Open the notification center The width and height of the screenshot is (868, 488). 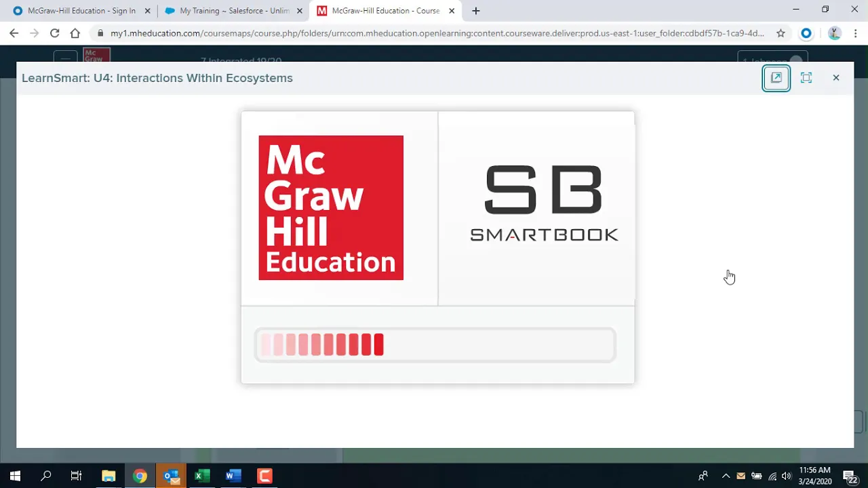click(850, 476)
